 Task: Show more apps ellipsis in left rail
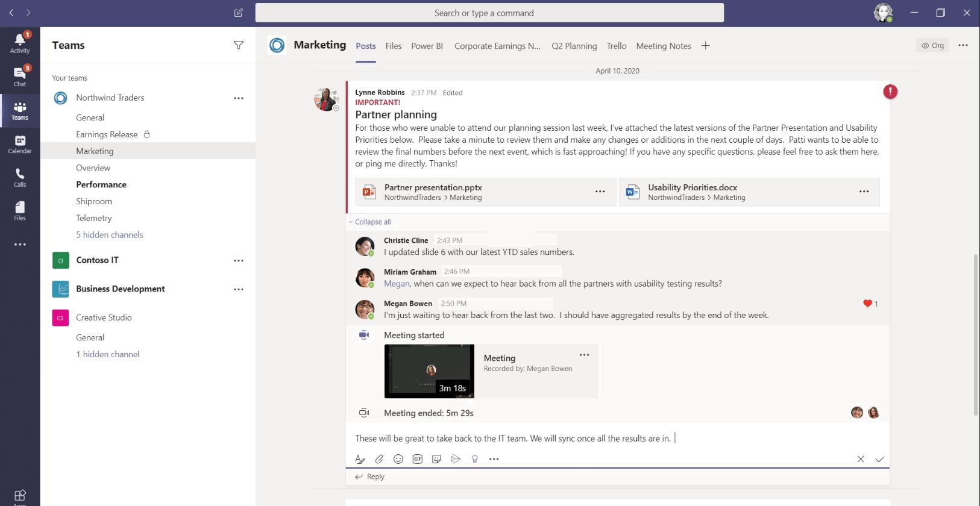pyautogui.click(x=20, y=245)
